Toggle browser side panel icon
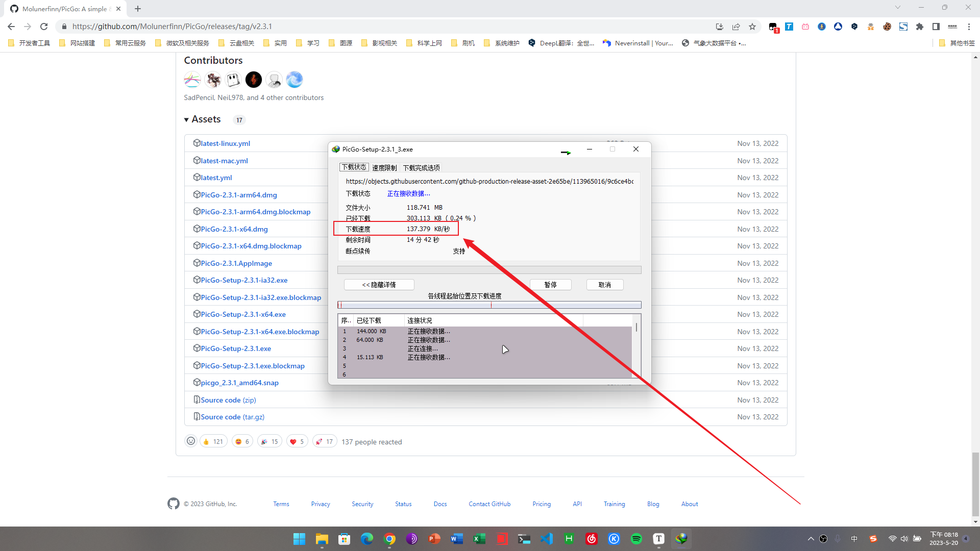 click(x=936, y=27)
